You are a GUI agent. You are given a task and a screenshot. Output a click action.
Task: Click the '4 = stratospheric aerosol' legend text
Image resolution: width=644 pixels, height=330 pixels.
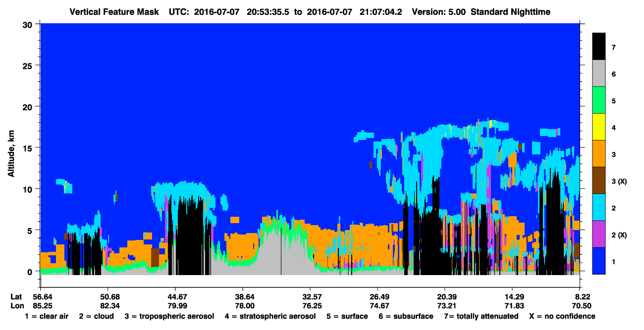tap(270, 316)
